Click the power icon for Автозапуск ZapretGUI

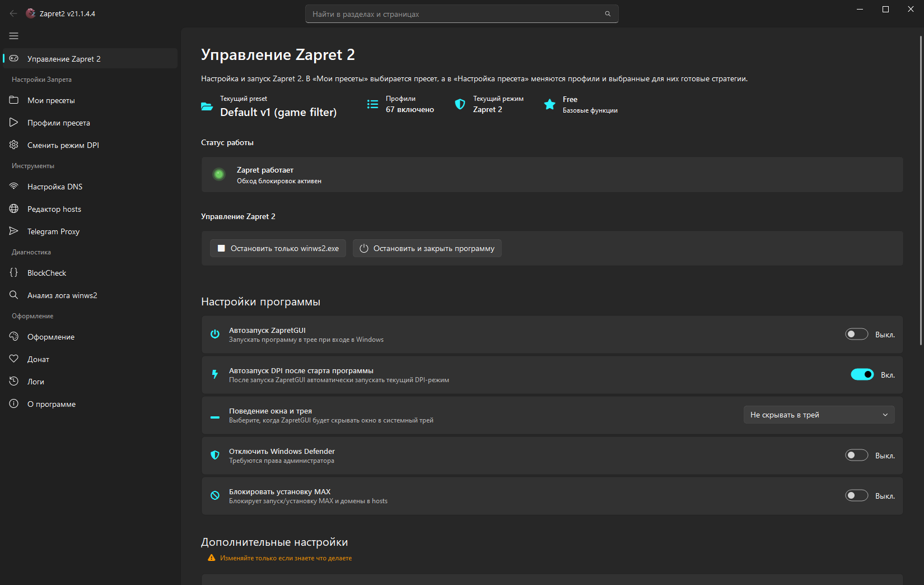click(x=215, y=334)
